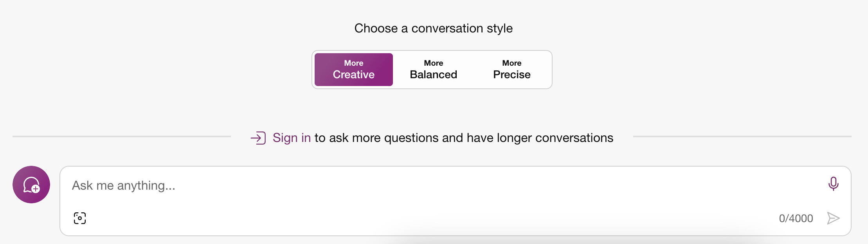Image resolution: width=868 pixels, height=244 pixels.
Task: Choose the More Precise conversation style
Action: pos(511,70)
